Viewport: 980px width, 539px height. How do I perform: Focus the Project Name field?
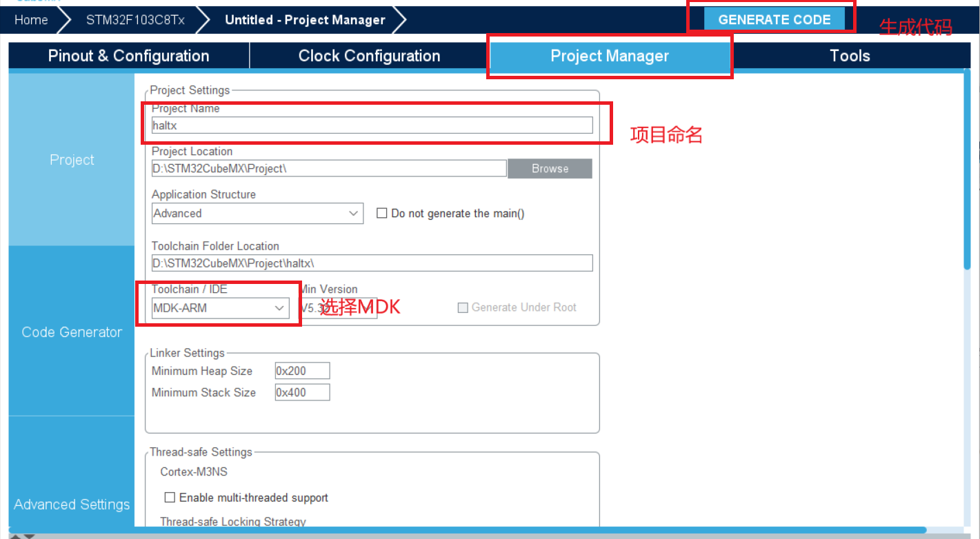(372, 125)
